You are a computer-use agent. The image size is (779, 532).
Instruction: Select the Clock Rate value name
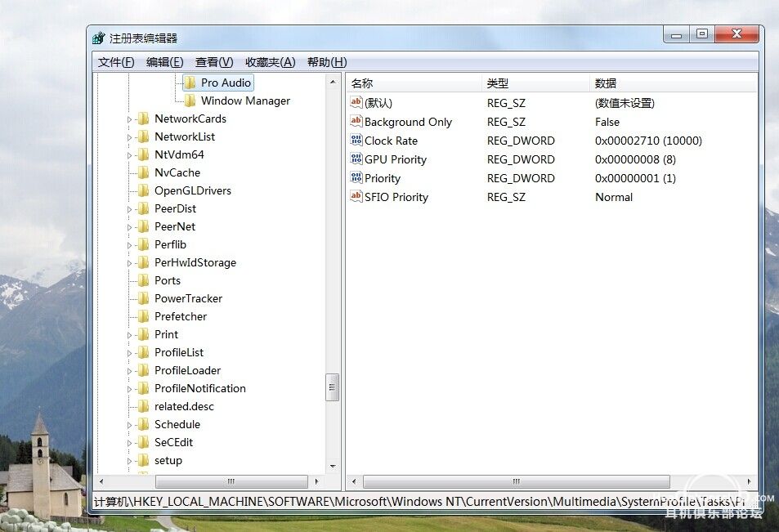[x=391, y=141]
